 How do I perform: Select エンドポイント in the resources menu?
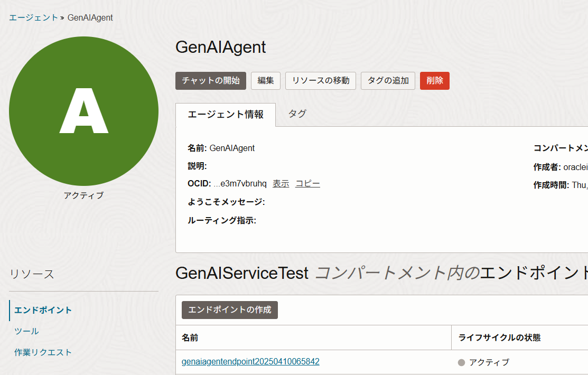43,310
